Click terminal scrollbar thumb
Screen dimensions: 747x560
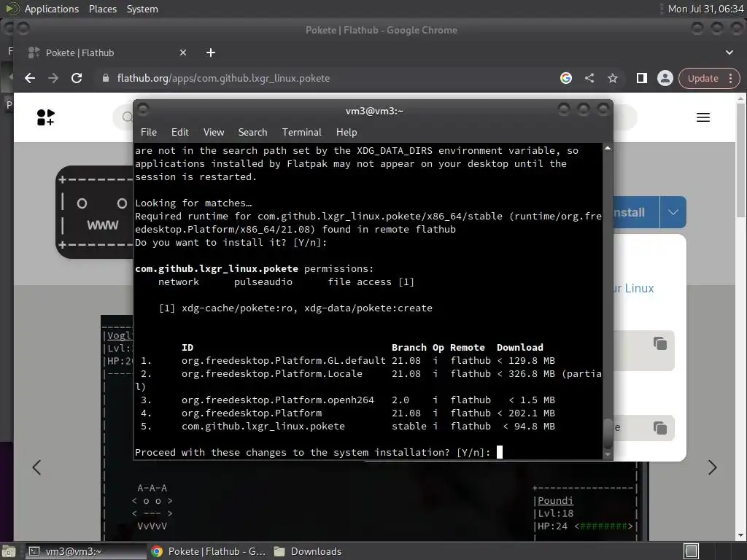(608, 433)
